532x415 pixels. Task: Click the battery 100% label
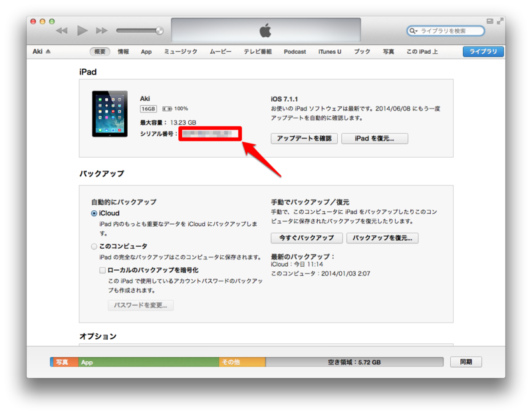point(181,108)
